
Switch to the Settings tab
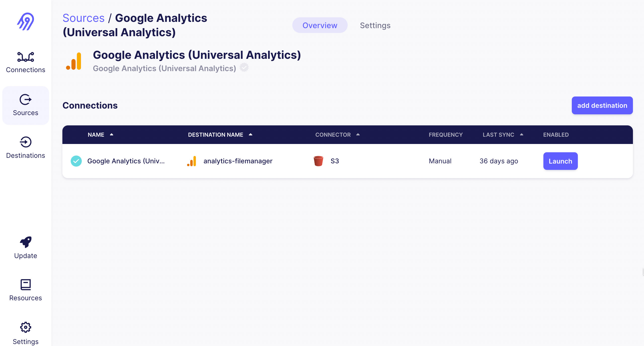(375, 25)
